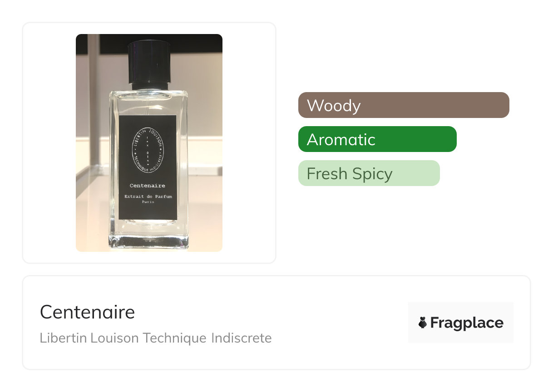Open the Fragplace logo link
The image size is (553, 392).
pos(460,323)
